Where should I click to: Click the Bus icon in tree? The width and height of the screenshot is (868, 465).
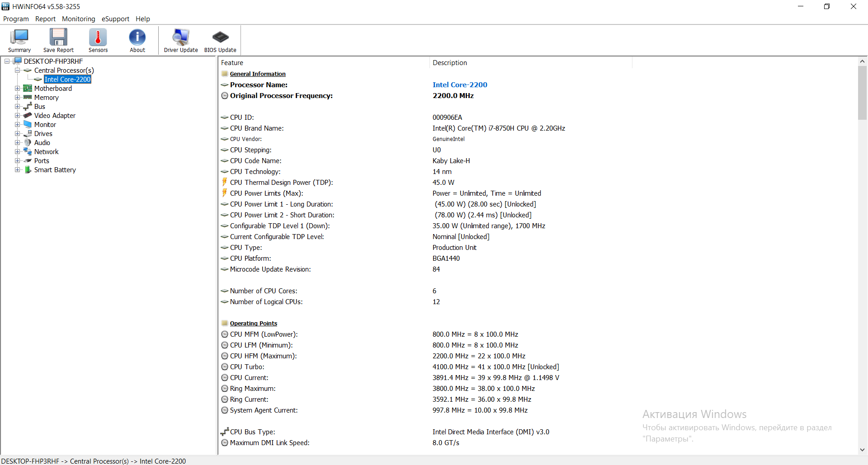pos(28,106)
